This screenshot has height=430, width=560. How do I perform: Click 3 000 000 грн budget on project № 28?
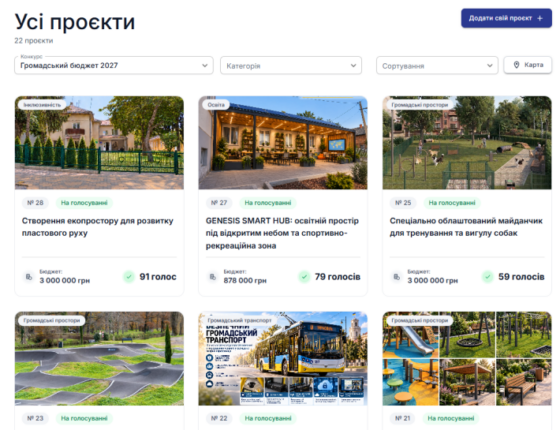point(65,281)
